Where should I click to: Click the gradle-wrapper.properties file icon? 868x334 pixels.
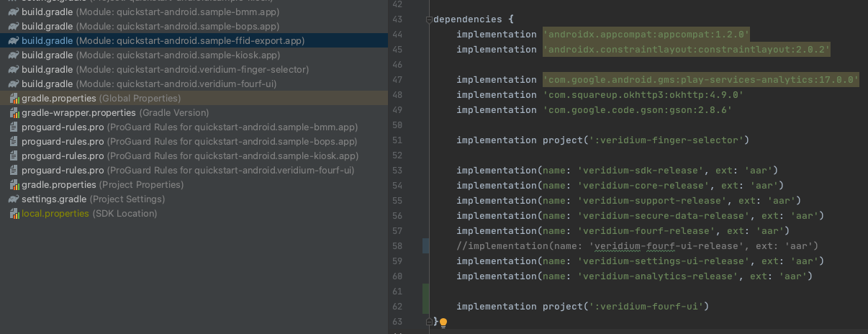(x=14, y=113)
